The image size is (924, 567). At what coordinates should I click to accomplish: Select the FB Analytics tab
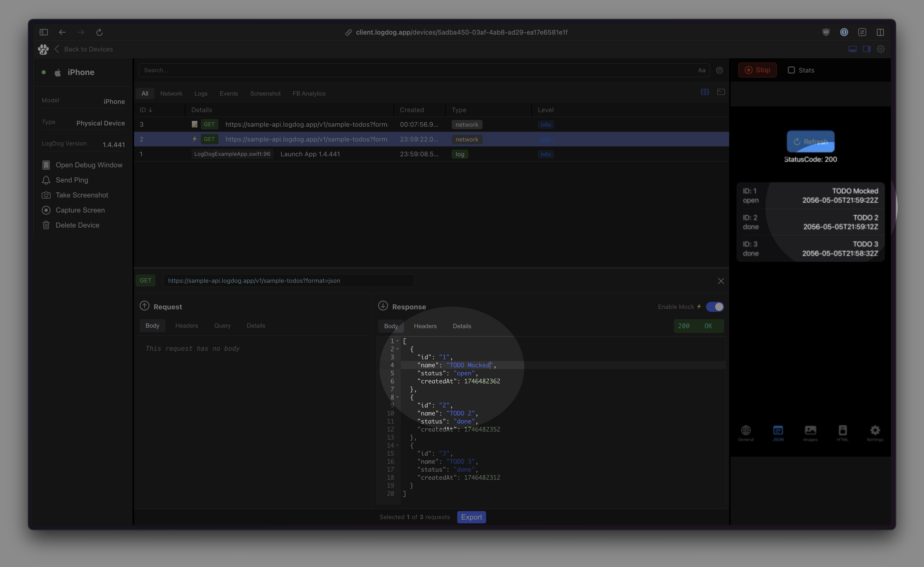[309, 93]
